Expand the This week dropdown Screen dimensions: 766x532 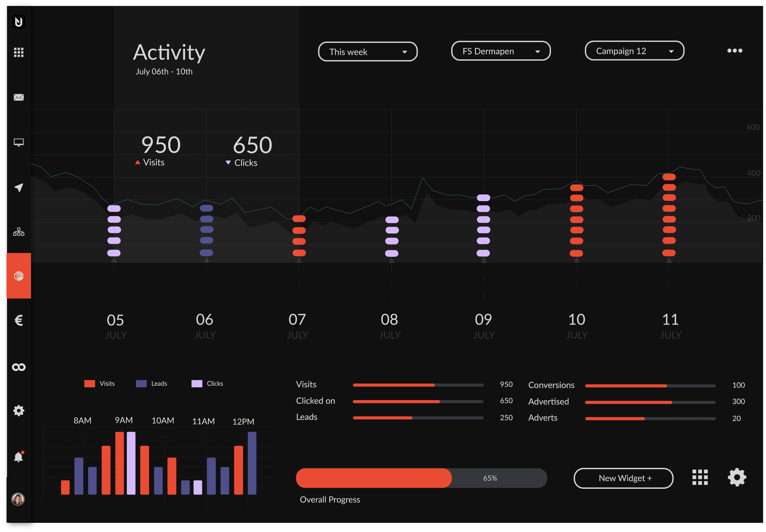click(x=367, y=52)
